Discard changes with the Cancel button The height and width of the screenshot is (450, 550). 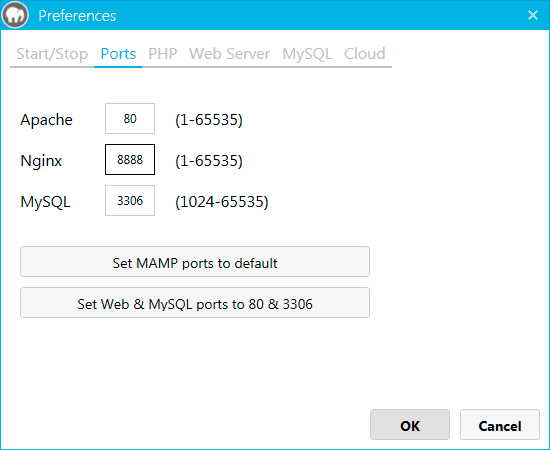coord(499,425)
